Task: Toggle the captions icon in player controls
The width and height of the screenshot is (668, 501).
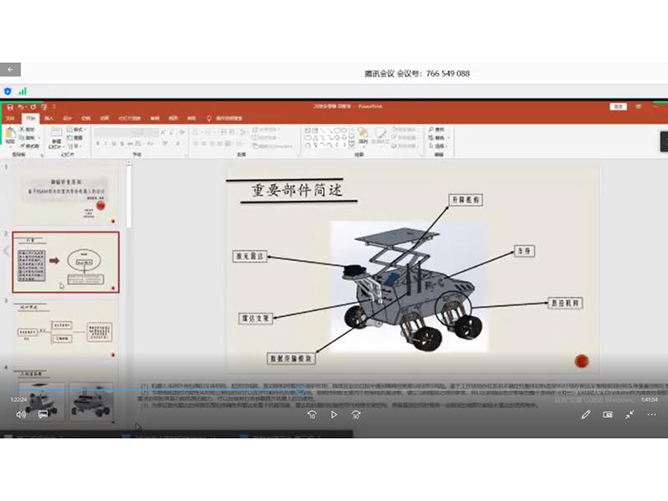Action: pyautogui.click(x=608, y=415)
